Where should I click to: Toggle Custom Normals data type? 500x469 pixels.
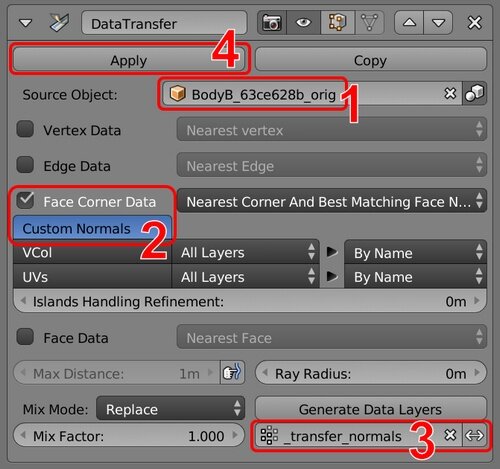tap(92, 228)
